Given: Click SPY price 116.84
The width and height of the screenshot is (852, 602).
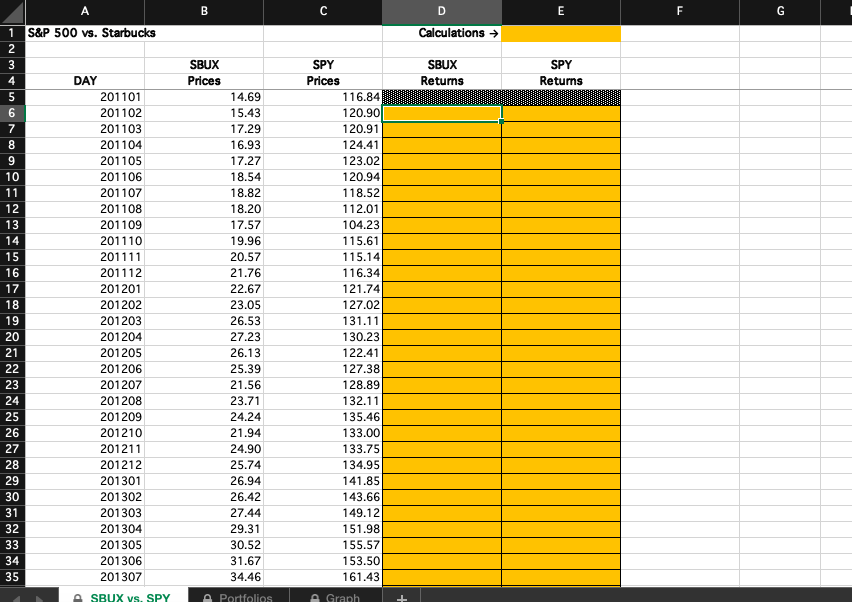Looking at the screenshot, I should pos(323,97).
